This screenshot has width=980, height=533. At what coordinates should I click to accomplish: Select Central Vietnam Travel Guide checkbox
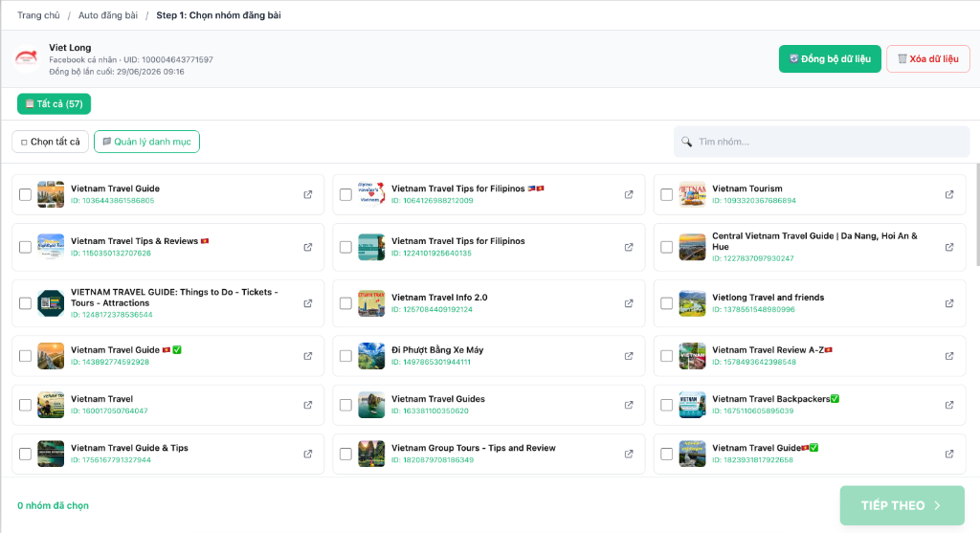tap(667, 247)
